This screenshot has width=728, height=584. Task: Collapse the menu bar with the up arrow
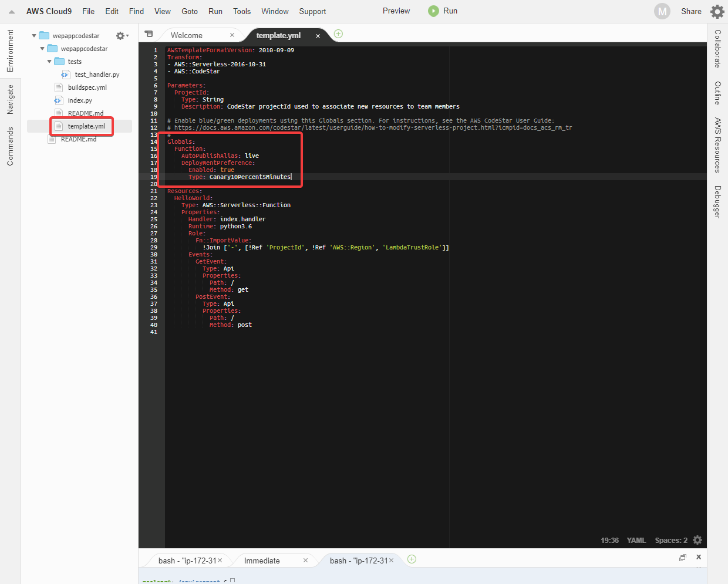pyautogui.click(x=12, y=11)
